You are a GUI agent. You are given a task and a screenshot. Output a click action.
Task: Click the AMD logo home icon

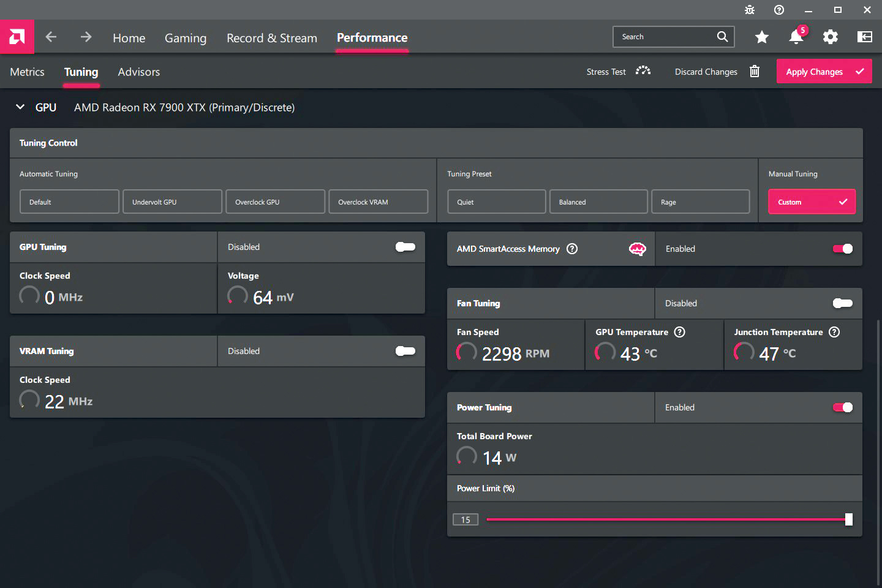pyautogui.click(x=17, y=37)
